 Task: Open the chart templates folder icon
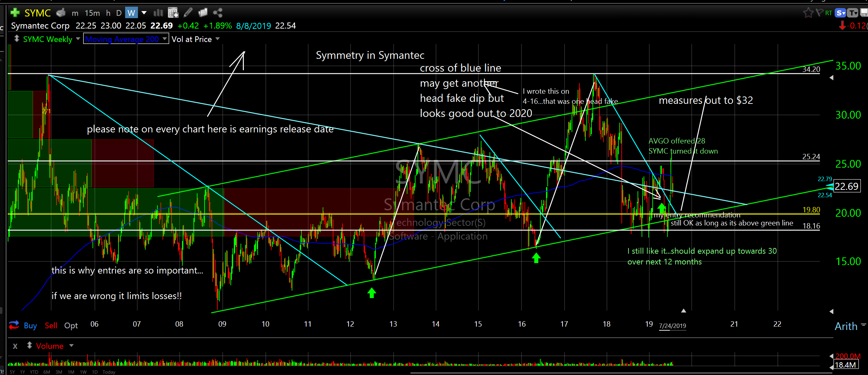203,13
